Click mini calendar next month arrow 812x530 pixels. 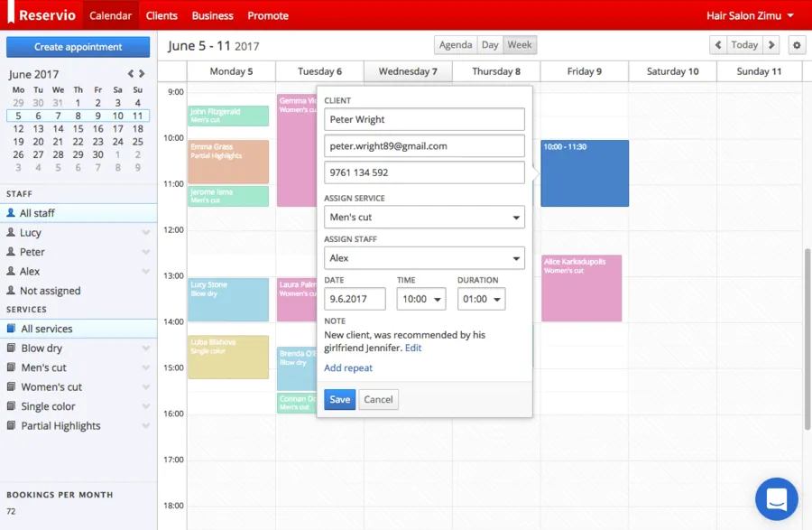pos(142,74)
